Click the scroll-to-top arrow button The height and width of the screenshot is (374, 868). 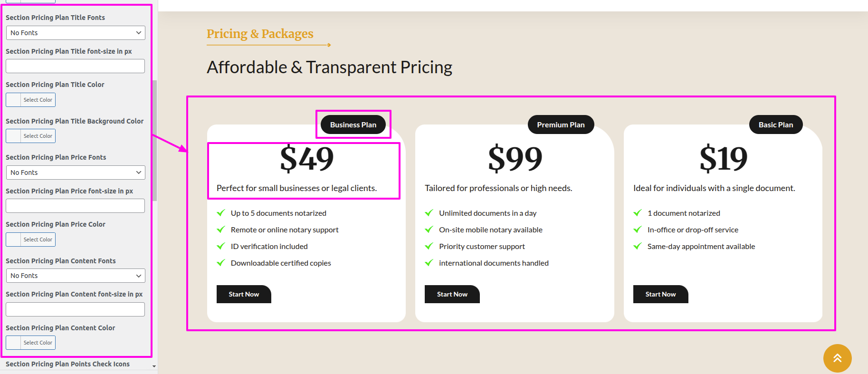[837, 358]
